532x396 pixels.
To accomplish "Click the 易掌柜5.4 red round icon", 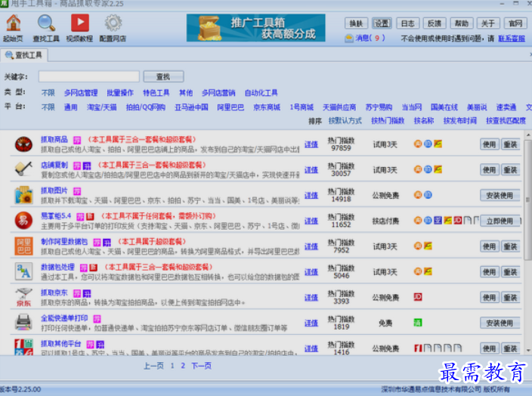I will pos(23,221).
